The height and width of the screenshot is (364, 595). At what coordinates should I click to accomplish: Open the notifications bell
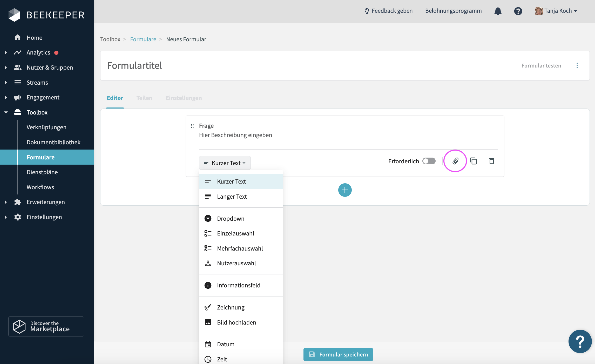498,11
